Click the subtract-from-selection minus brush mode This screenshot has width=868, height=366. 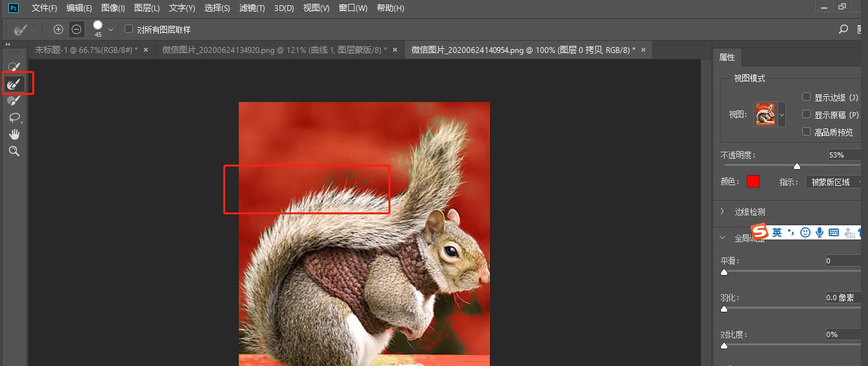(76, 29)
